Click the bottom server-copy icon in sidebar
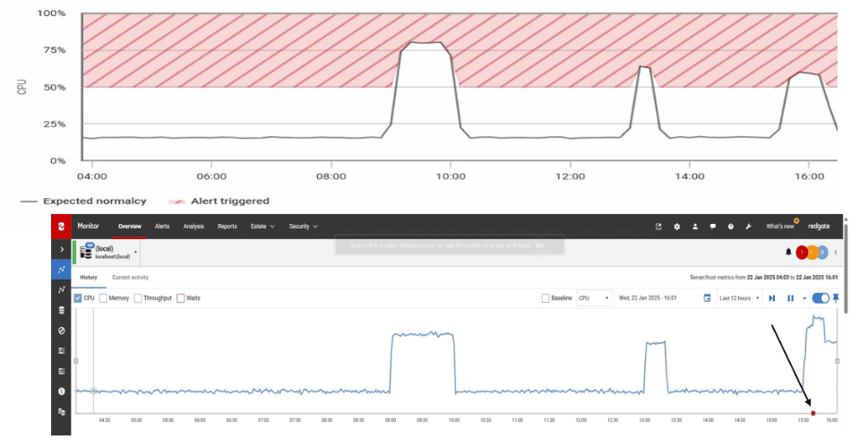The width and height of the screenshot is (868, 447). [x=62, y=411]
